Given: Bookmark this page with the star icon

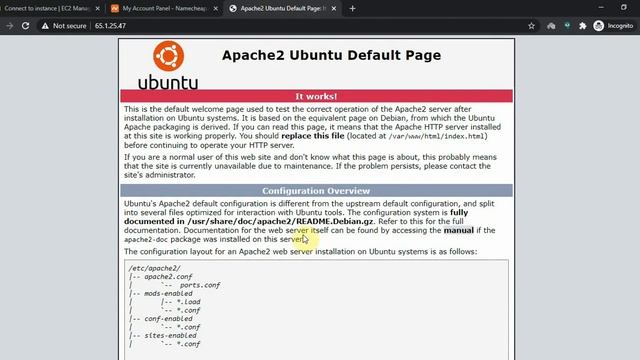Looking at the screenshot, I should 531,26.
